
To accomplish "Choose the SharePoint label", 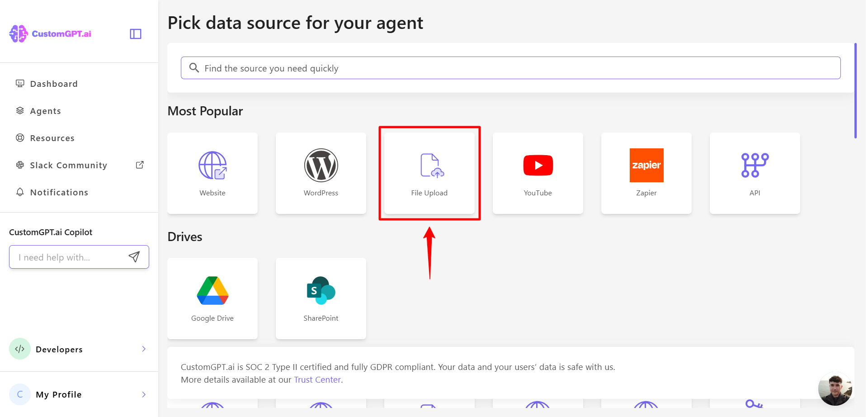I will click(321, 318).
